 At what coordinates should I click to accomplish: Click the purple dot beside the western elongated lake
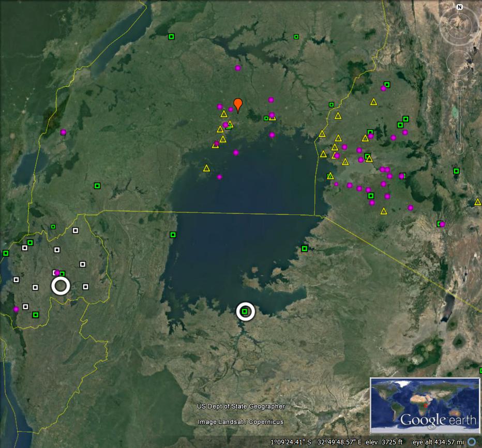tap(63, 132)
